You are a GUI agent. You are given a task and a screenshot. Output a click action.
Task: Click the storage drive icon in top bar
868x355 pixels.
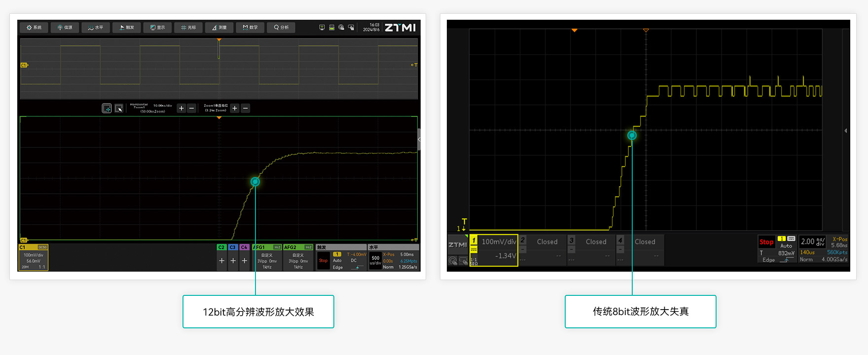click(332, 28)
